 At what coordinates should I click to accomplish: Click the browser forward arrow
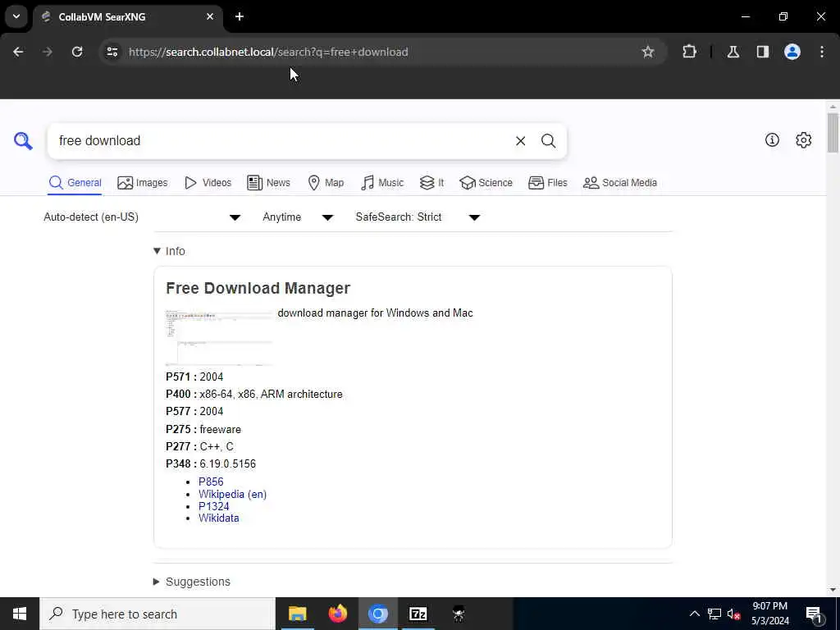[48, 52]
